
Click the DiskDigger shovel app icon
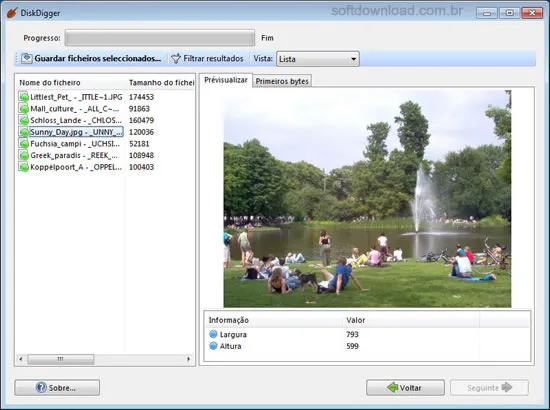pyautogui.click(x=12, y=13)
